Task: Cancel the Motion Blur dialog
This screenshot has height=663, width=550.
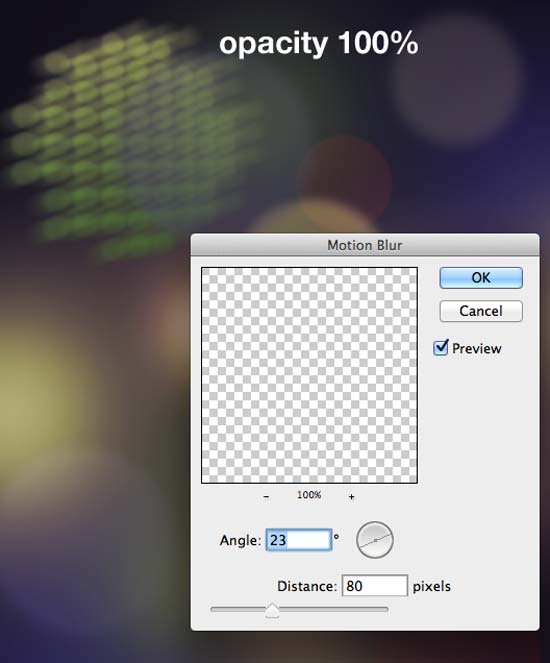Action: [x=481, y=311]
